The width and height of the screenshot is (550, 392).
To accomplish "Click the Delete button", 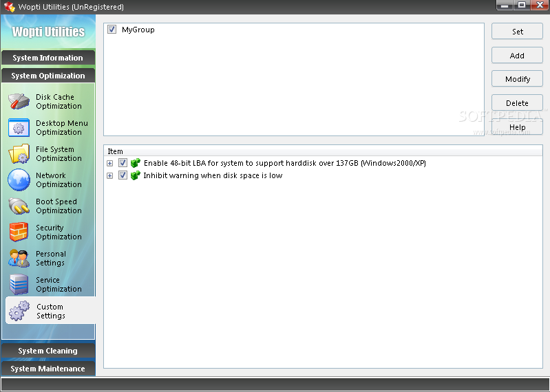I will point(518,103).
